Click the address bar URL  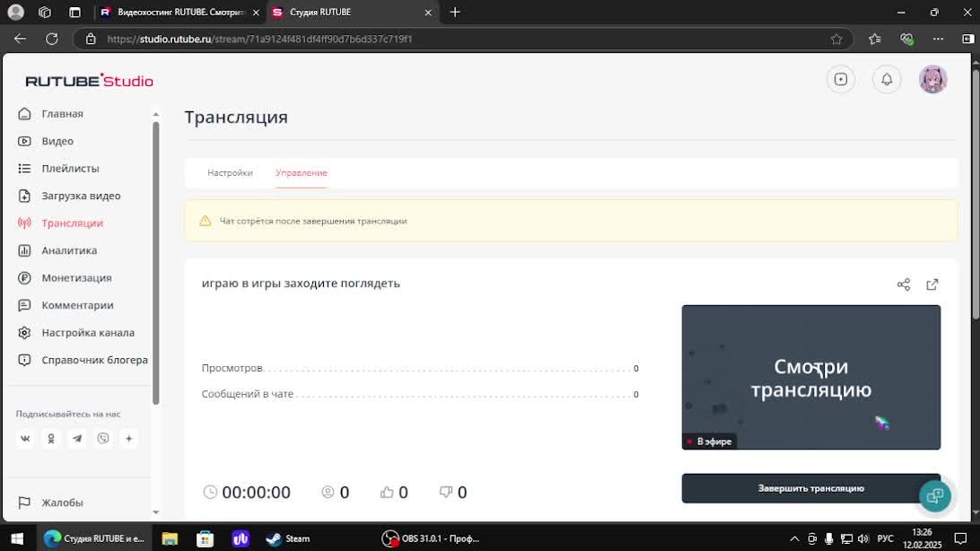[x=259, y=39]
